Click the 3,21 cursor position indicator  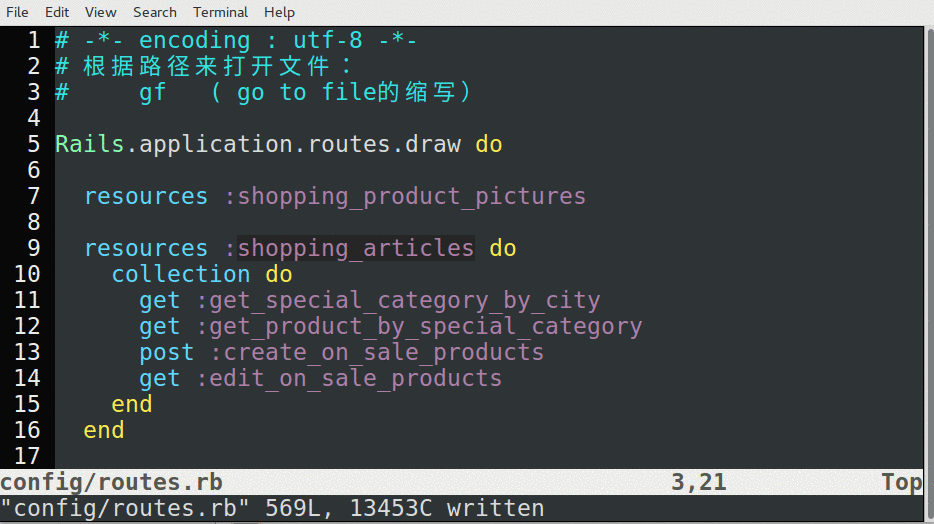coord(698,482)
